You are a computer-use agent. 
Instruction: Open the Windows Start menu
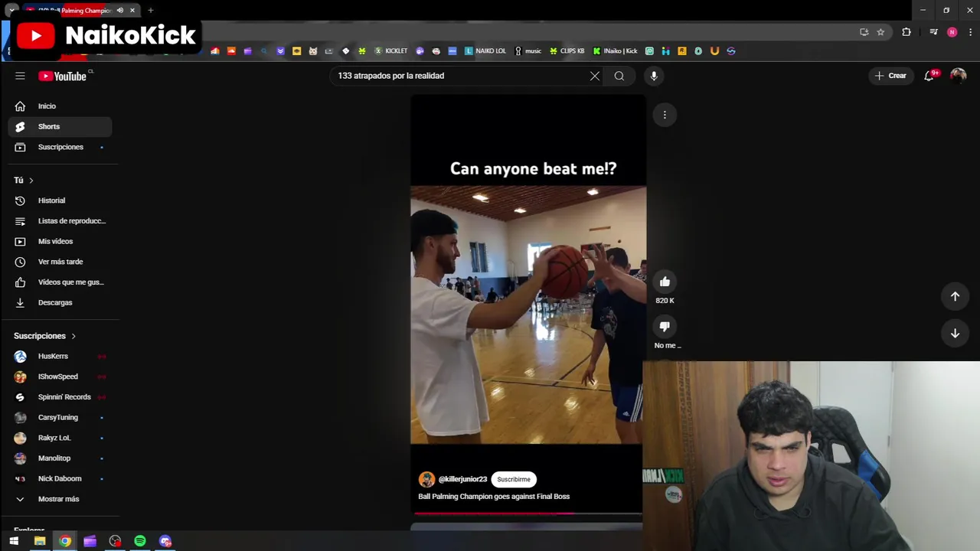[14, 541]
